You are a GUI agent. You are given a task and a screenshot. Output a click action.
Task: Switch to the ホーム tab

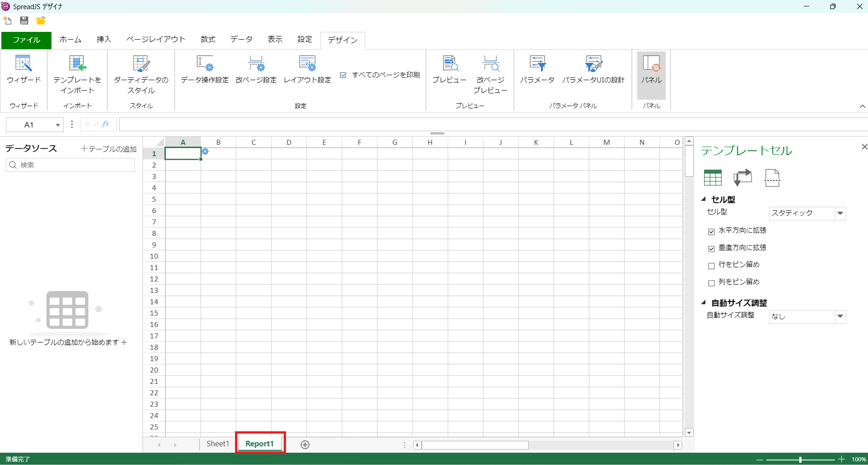click(70, 40)
